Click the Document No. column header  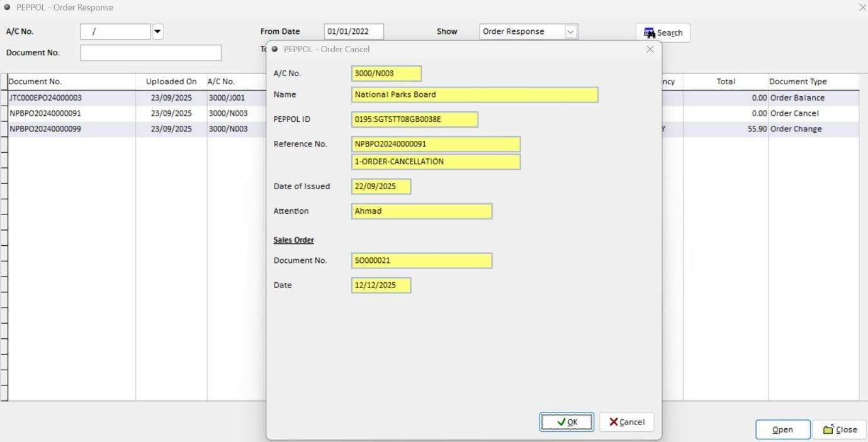[x=71, y=82]
